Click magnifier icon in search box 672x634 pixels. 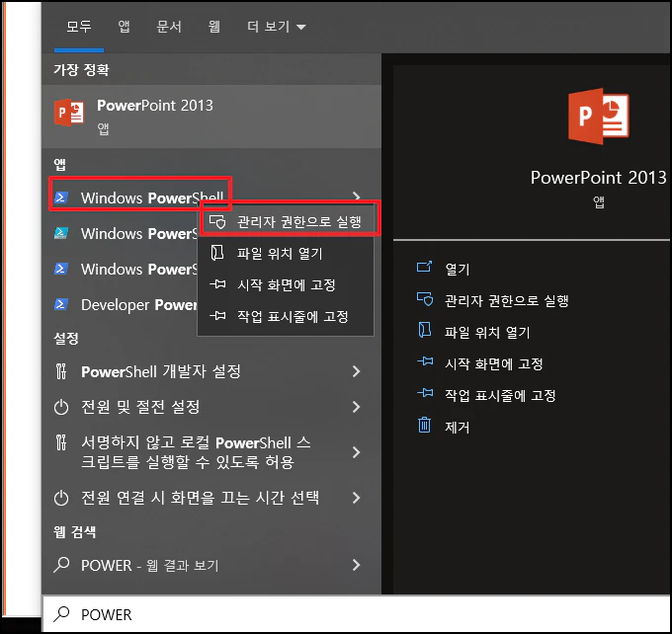tap(61, 614)
